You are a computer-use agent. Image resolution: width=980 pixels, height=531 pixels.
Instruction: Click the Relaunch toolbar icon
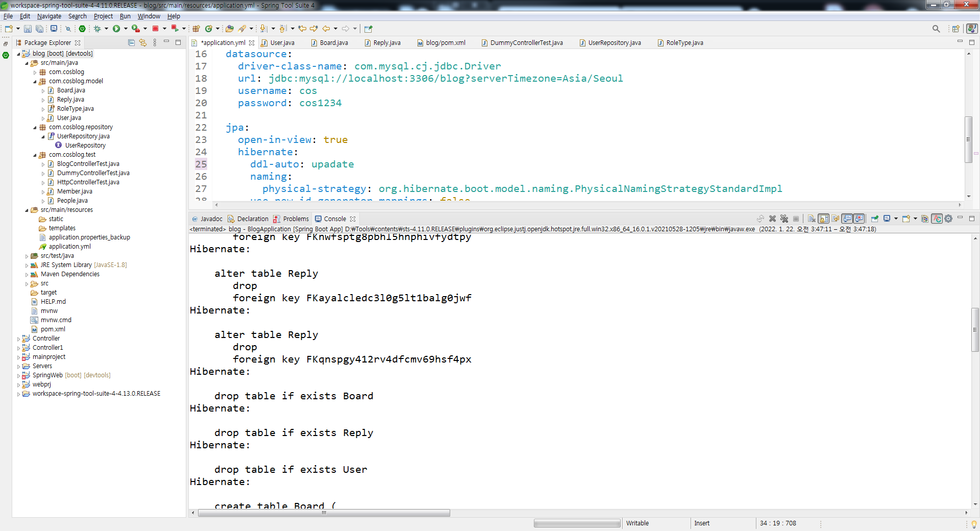point(175,29)
